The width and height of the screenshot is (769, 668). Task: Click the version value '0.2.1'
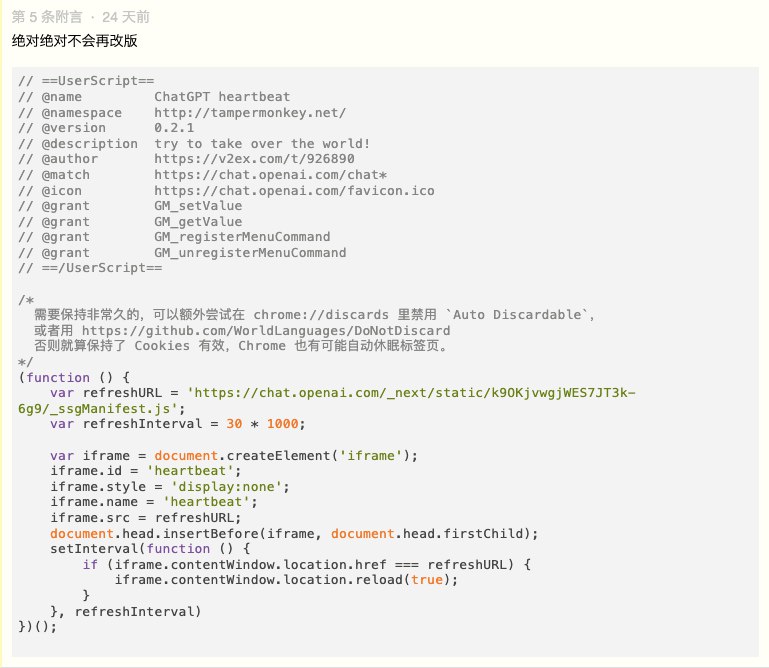[x=174, y=128]
